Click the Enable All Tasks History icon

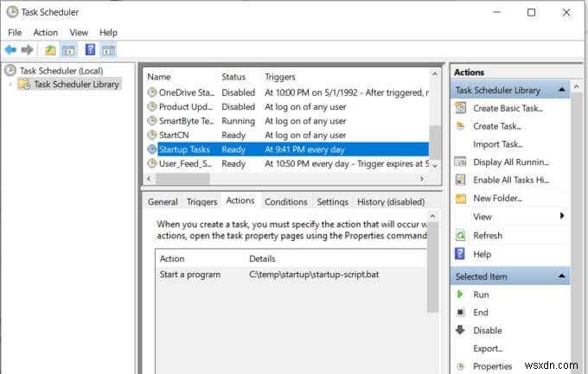point(461,180)
